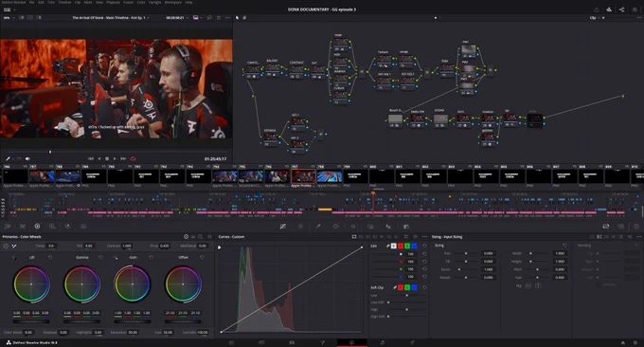This screenshot has width=644, height=347.
Task: Open the Color menu
Action: [x=141, y=2]
